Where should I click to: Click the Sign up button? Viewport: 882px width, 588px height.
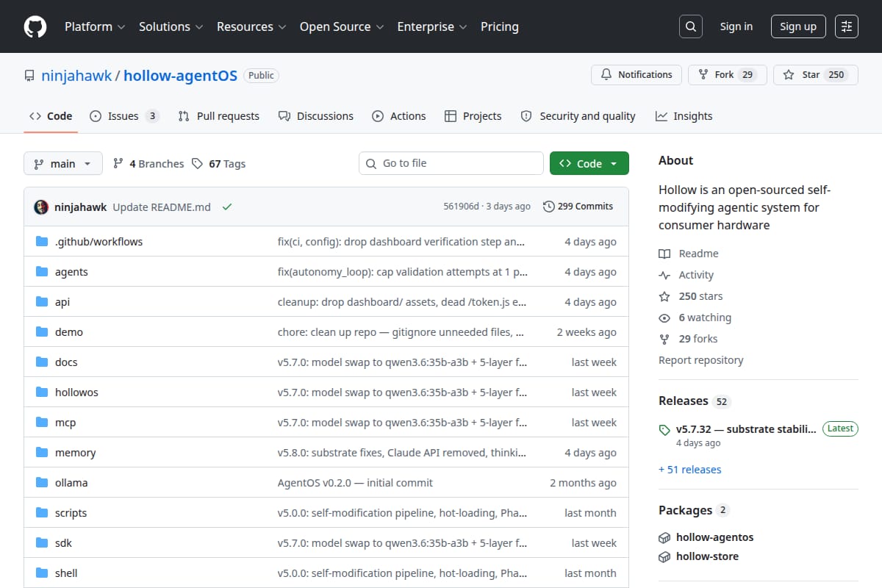(798, 26)
